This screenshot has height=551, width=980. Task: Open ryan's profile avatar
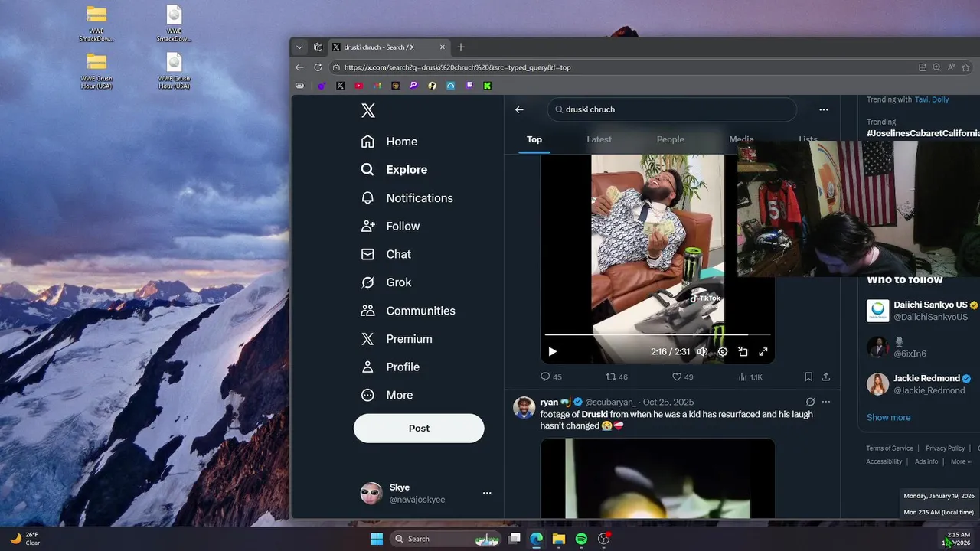click(524, 407)
